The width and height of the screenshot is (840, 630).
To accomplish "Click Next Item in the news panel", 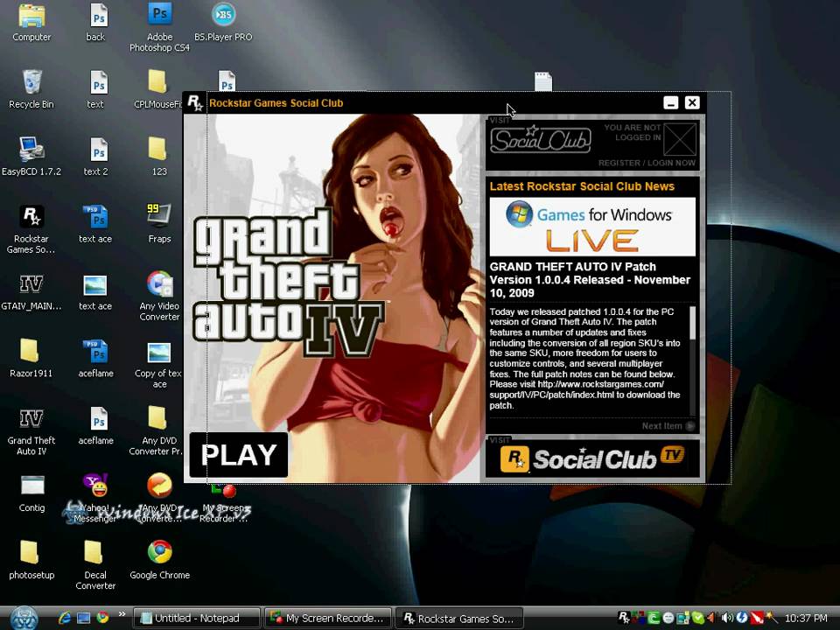I will coord(662,425).
